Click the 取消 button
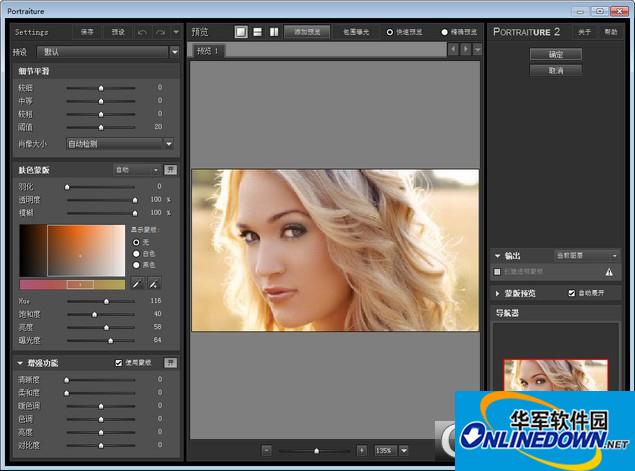Image resolution: width=635 pixels, height=471 pixels. 556,71
